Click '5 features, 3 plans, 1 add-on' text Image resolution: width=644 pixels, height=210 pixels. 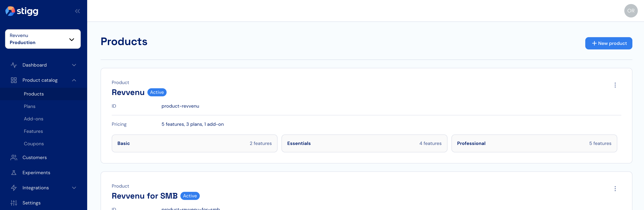[193, 124]
